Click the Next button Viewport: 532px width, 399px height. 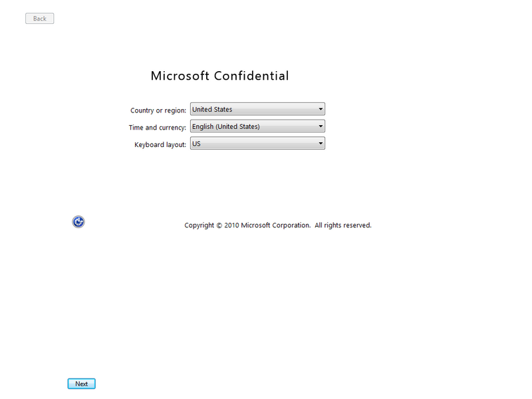point(81,384)
